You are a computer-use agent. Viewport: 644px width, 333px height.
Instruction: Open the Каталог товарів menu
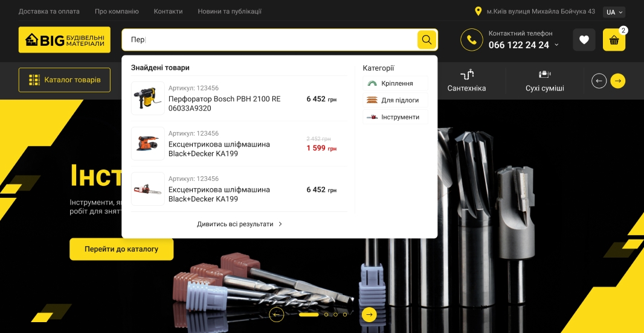pos(65,80)
